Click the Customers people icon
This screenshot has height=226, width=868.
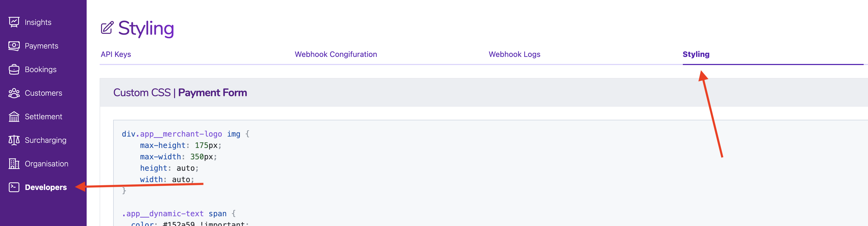click(x=14, y=93)
